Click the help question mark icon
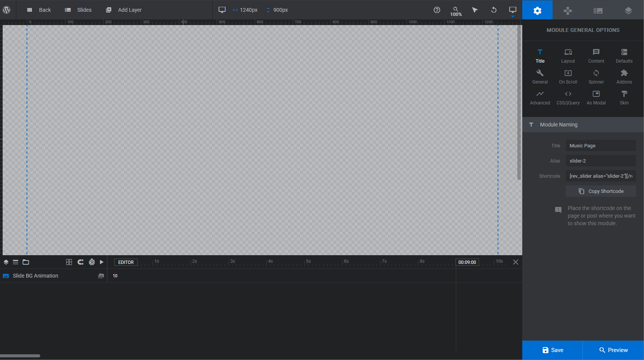 [437, 10]
